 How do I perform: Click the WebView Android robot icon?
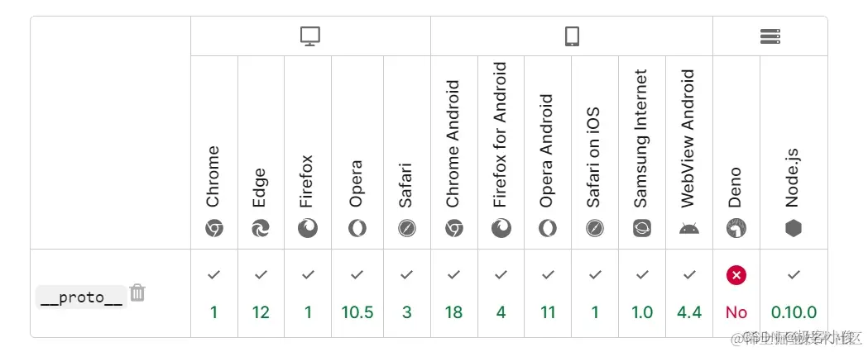(689, 228)
